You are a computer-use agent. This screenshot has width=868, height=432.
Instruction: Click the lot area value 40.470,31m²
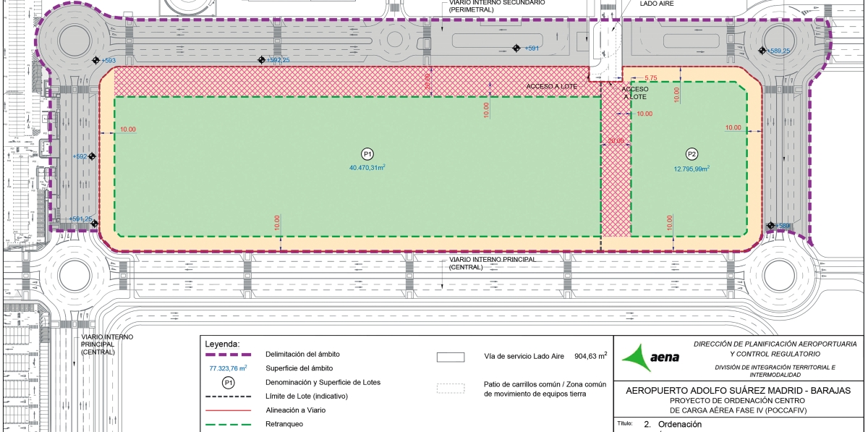(x=367, y=168)
